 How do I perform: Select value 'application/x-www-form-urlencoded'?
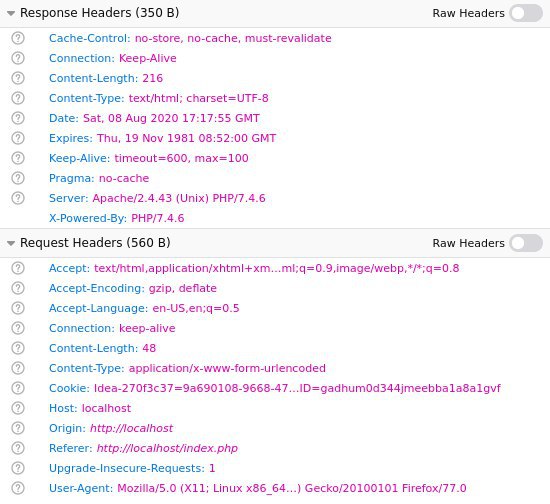[227, 368]
